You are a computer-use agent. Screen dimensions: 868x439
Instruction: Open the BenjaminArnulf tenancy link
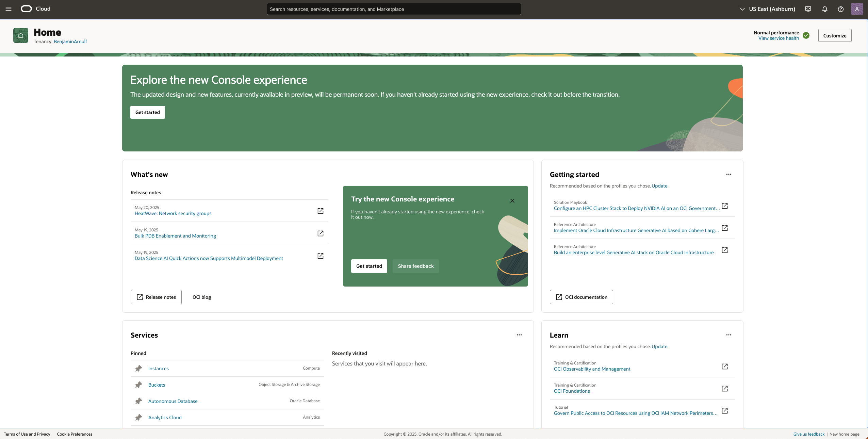tap(70, 42)
